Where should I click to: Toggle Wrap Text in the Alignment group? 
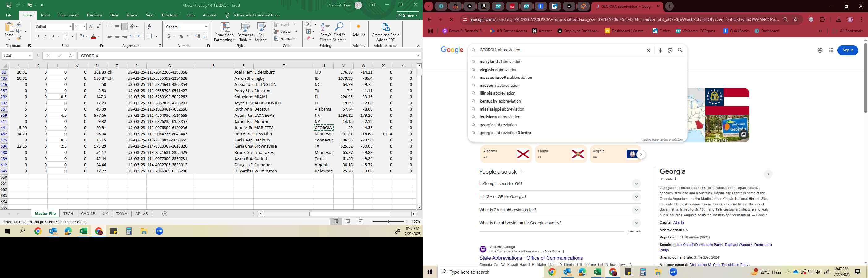[149, 27]
